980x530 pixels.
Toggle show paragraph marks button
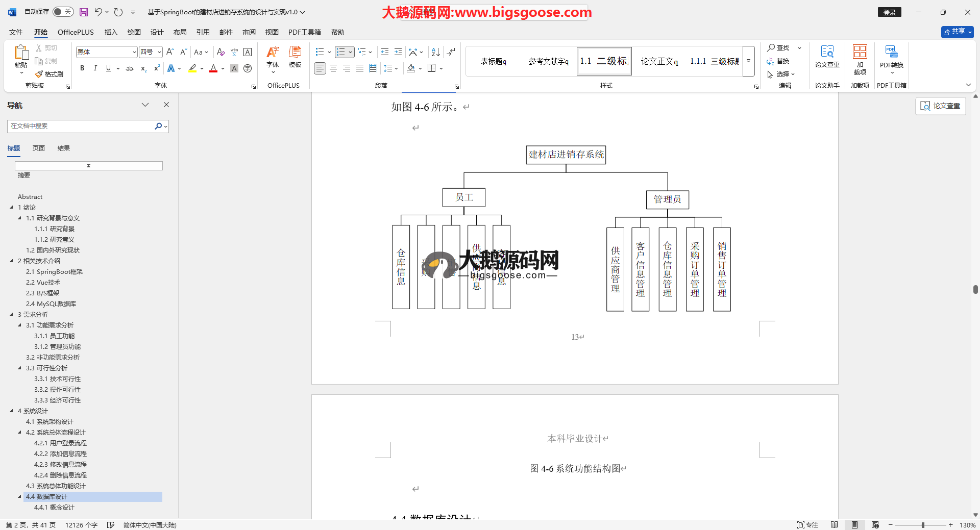tap(451, 52)
